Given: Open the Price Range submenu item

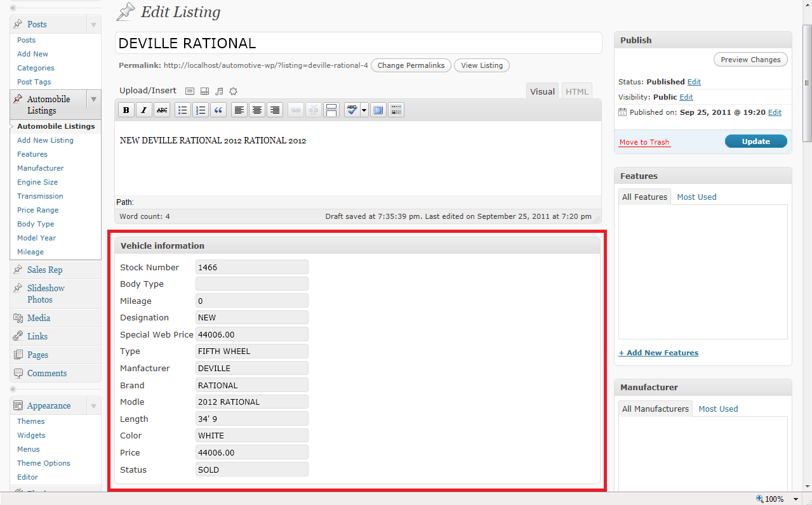Looking at the screenshot, I should pyautogui.click(x=37, y=210).
